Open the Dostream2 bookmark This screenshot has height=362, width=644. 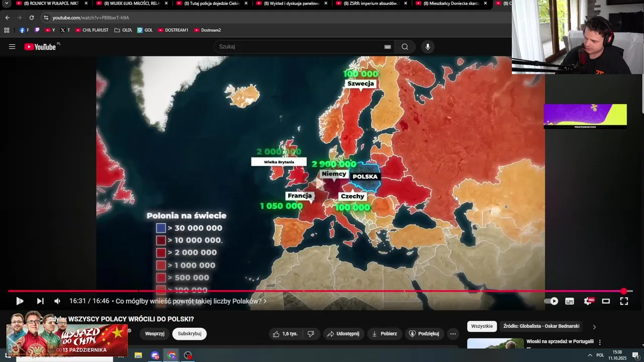coord(207,30)
